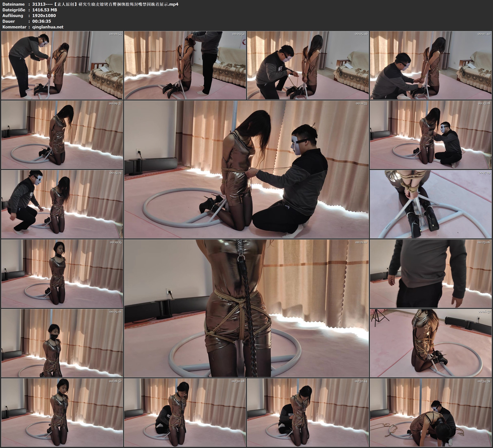The width and height of the screenshot is (493, 448).
Task: Select the large frame at 00:11:33
Action: [246, 169]
